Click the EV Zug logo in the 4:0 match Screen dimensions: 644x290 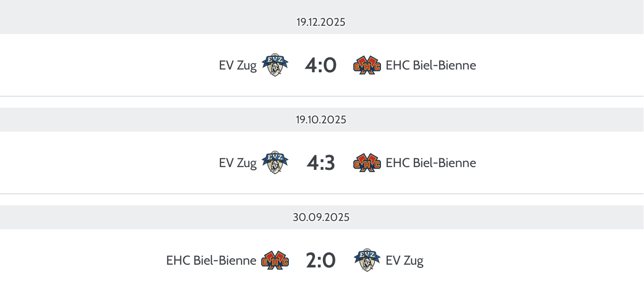pos(275,65)
